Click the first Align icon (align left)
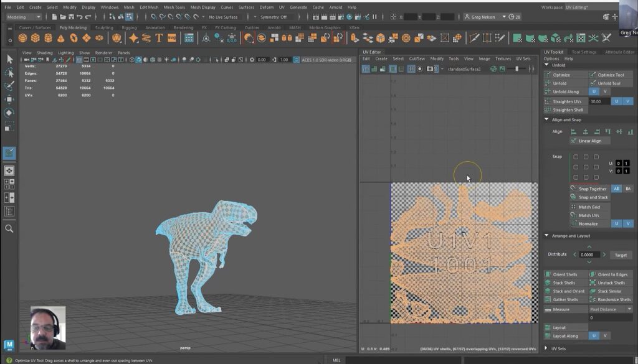638x364 pixels. point(574,132)
